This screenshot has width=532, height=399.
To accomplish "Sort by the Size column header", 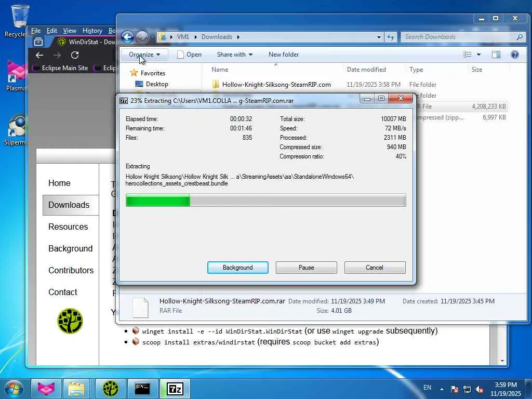I will click(x=477, y=70).
